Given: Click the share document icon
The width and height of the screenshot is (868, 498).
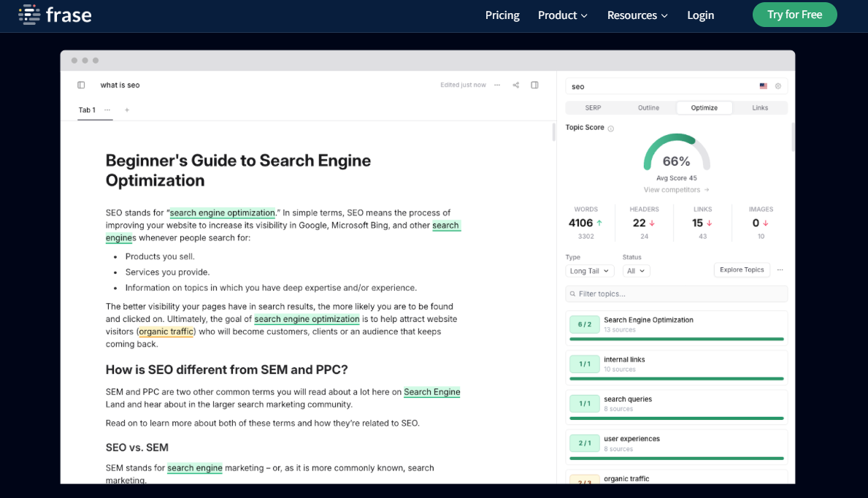Looking at the screenshot, I should pyautogui.click(x=516, y=85).
